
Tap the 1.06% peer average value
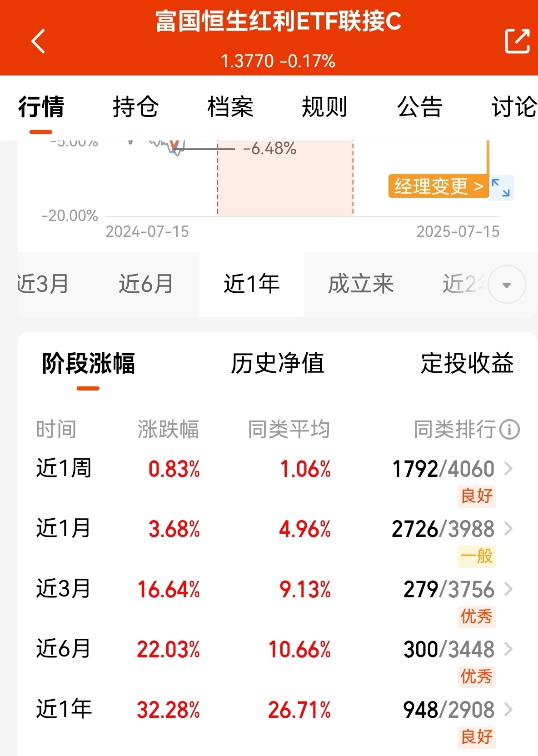pos(305,469)
